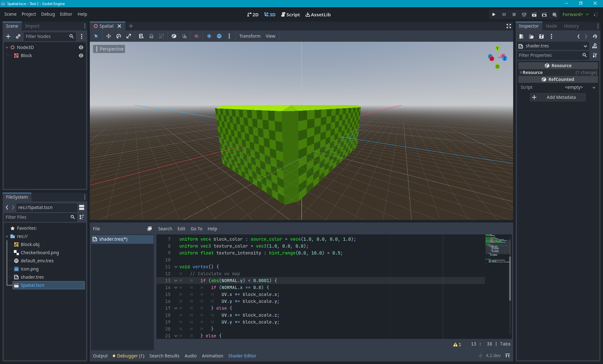Select shader.tres in the FileSystem panel
603x364 pixels.
click(32, 277)
